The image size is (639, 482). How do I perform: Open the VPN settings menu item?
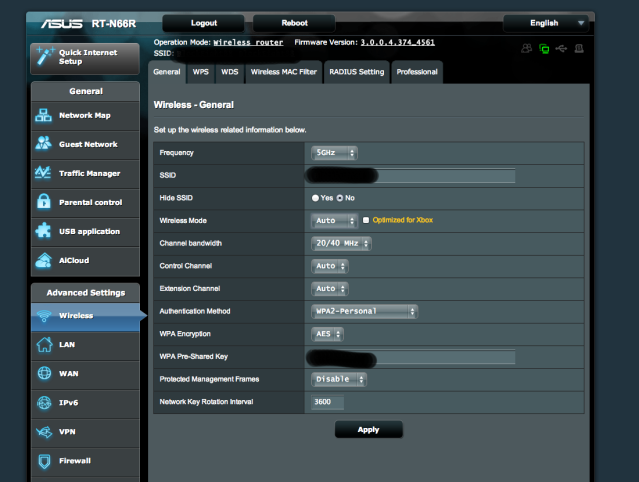pos(85,432)
